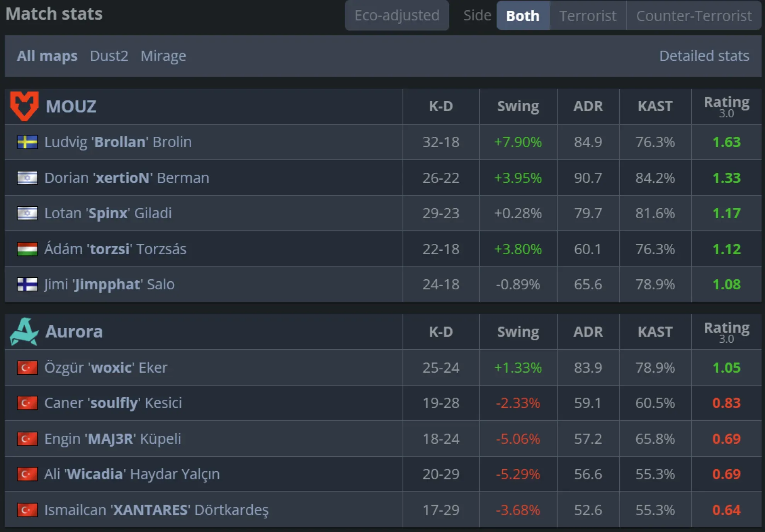The image size is (765, 532).
Task: Click the MOUZ team logo
Action: tap(25, 105)
